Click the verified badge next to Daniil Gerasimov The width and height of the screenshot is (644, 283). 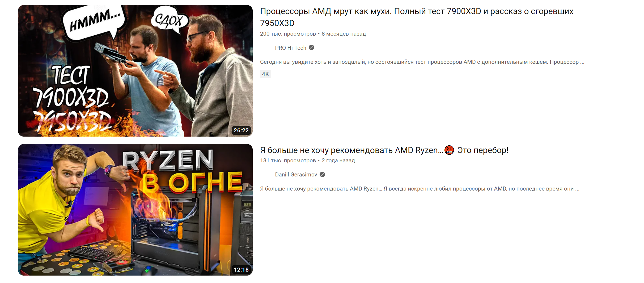[x=322, y=175]
